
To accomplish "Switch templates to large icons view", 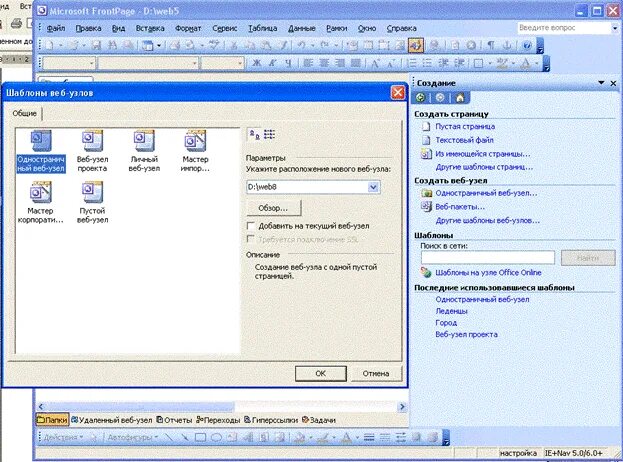I will pos(254,135).
